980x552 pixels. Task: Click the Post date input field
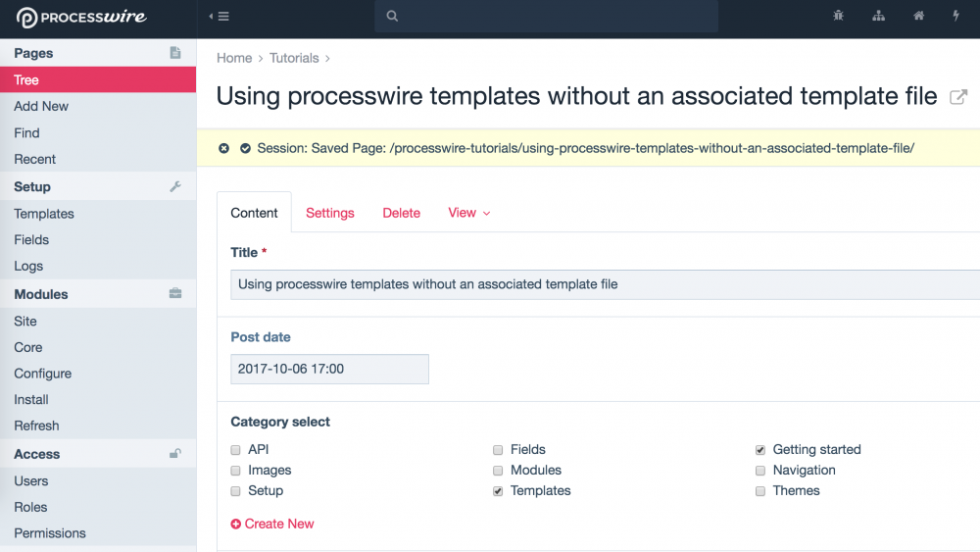pos(329,370)
